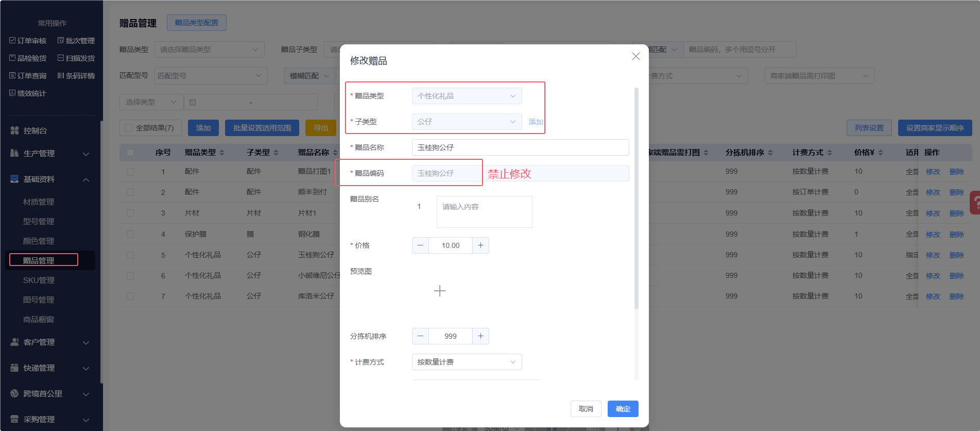980x431 pixels.
Task: Click 确定 to confirm gift changes
Action: (623, 409)
